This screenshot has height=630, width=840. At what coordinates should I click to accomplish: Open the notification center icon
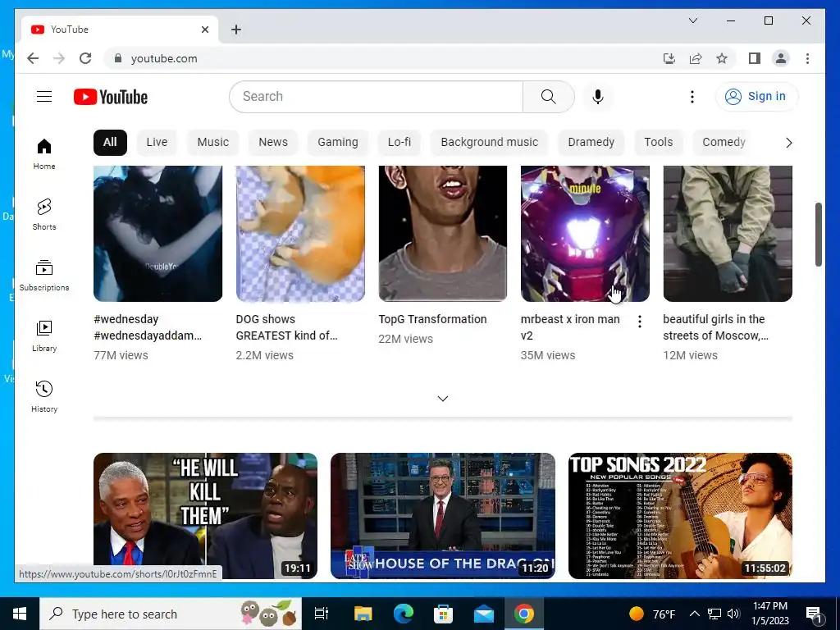pyautogui.click(x=814, y=614)
